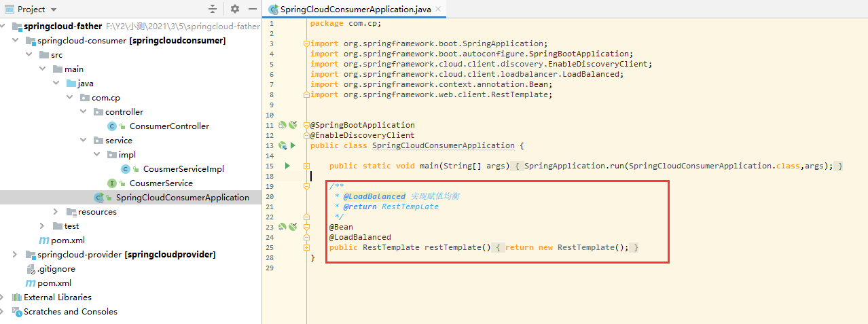Click '@return RestTemplate' in the Javadoc
Image resolution: width=868 pixels, height=324 pixels.
(391, 206)
